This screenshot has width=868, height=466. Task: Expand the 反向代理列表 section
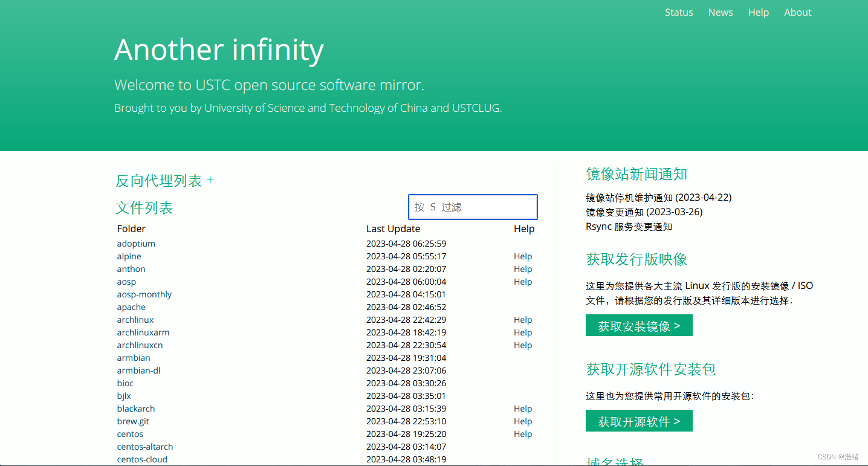point(164,181)
